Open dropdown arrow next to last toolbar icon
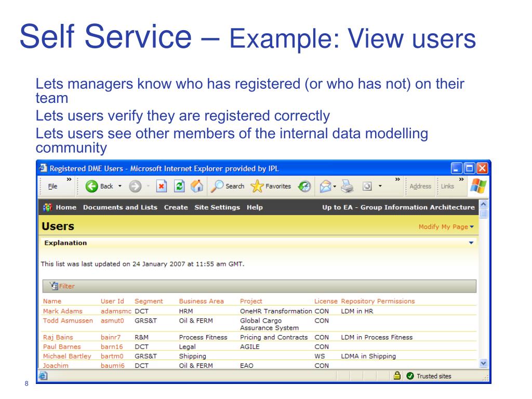This screenshot has height=399, width=532. 380,186
